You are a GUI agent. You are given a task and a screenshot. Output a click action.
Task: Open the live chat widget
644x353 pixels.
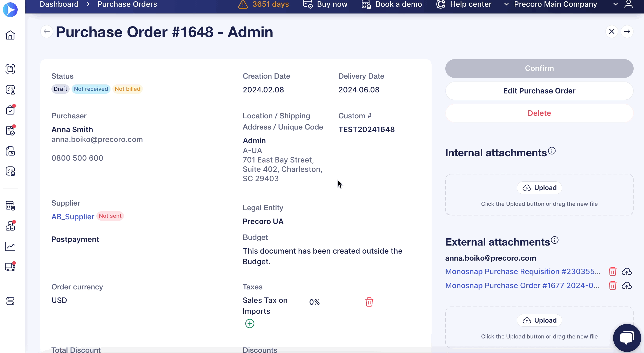pos(627,338)
